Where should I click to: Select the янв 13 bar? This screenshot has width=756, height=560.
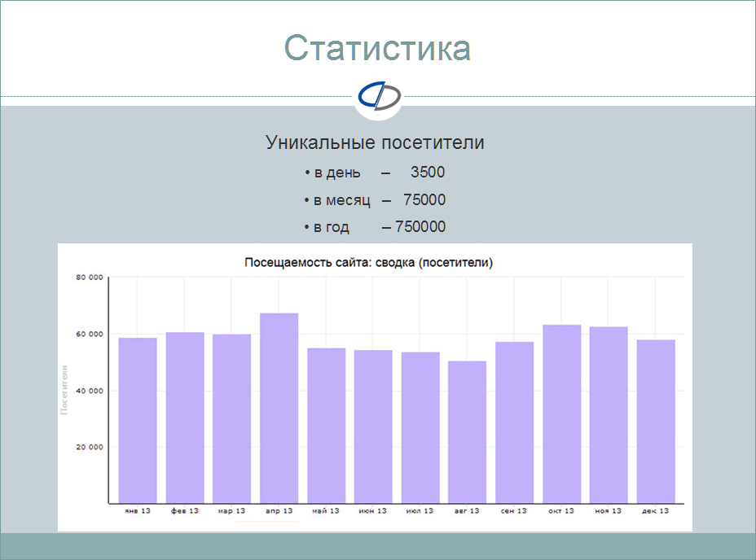coord(138,420)
